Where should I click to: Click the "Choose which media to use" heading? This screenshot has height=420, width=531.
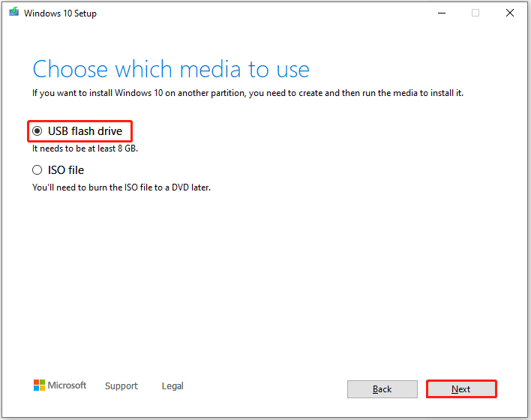pos(171,70)
